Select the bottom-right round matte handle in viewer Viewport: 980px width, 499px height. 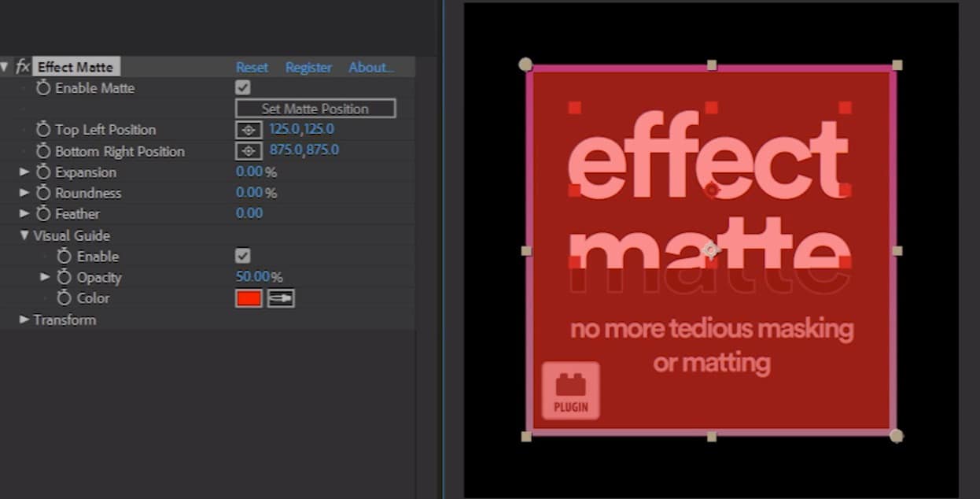pos(896,435)
